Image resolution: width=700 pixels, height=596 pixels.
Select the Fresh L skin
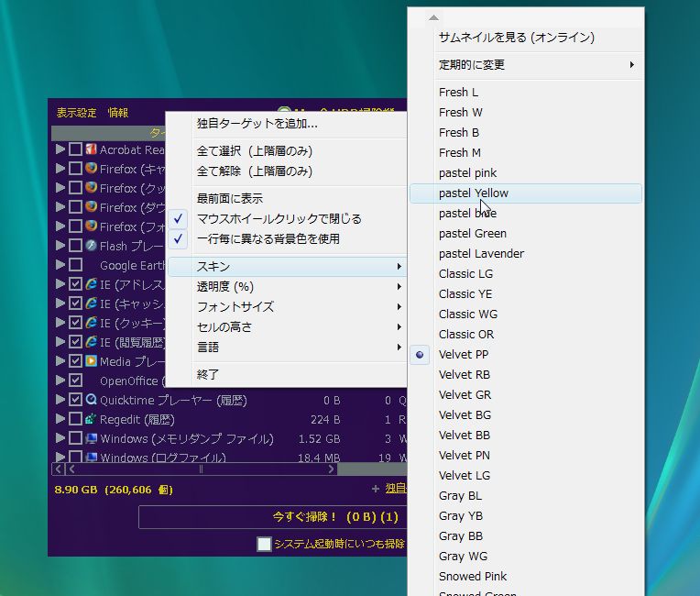(525, 93)
